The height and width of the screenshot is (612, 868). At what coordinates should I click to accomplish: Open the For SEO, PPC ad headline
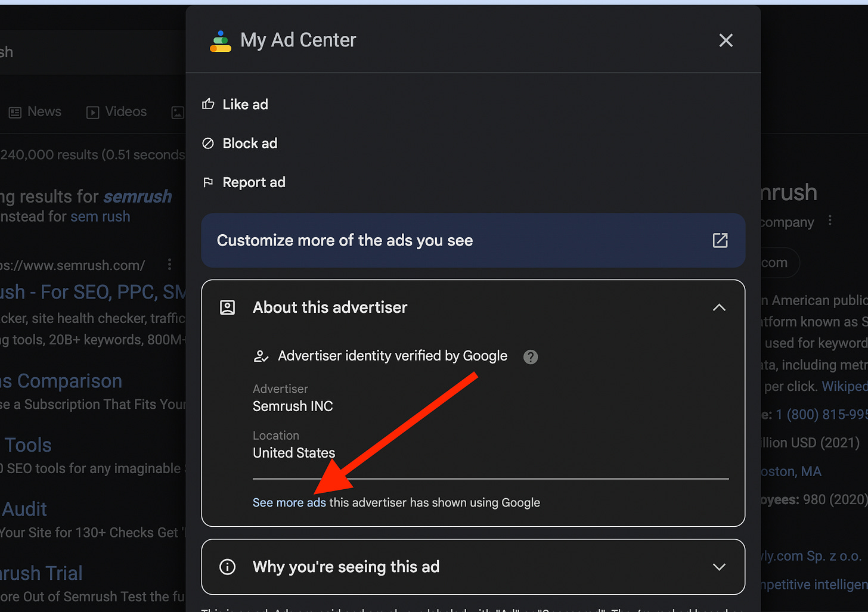point(93,292)
